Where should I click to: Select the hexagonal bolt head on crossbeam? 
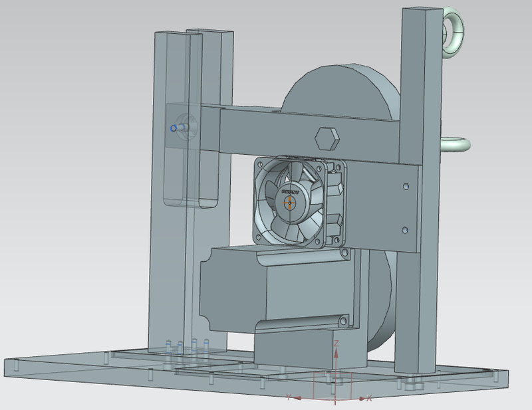click(x=327, y=138)
